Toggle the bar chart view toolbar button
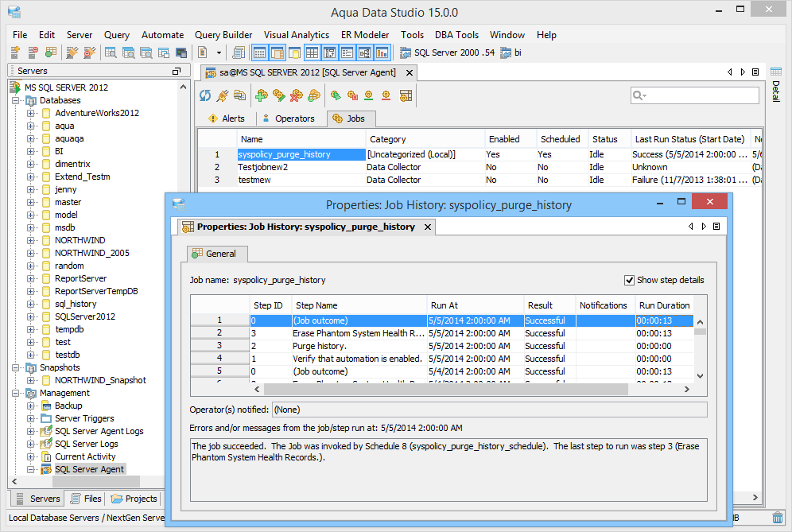Screen dimensions: 792x532 [382, 52]
